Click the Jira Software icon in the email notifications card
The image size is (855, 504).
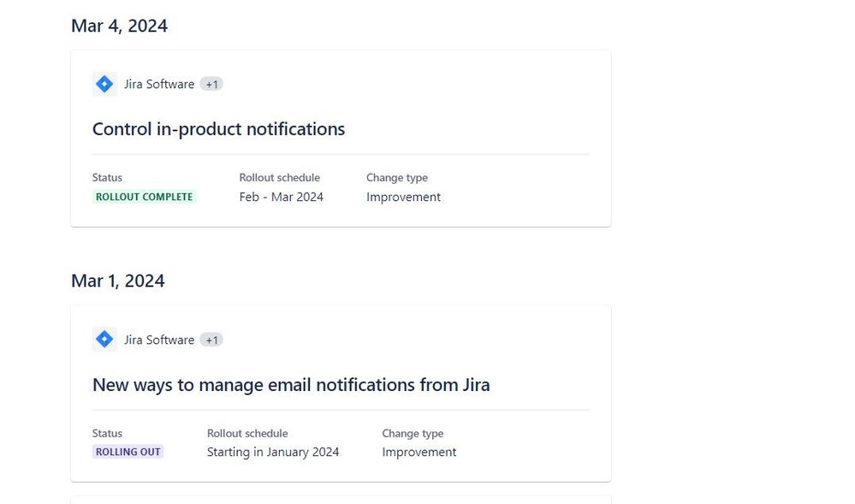[x=104, y=340]
